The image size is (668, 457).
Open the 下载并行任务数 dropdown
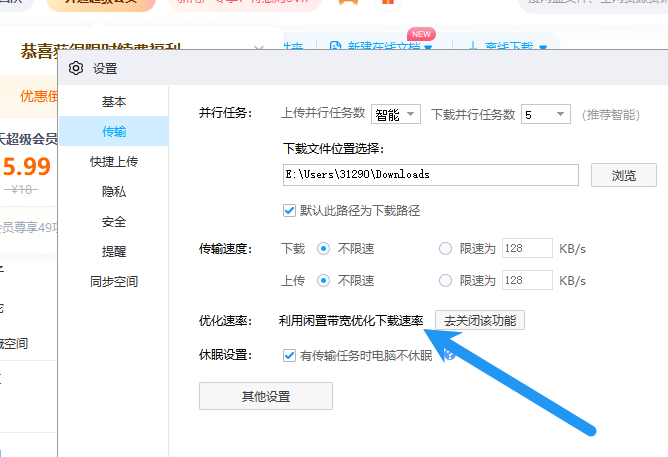click(545, 114)
